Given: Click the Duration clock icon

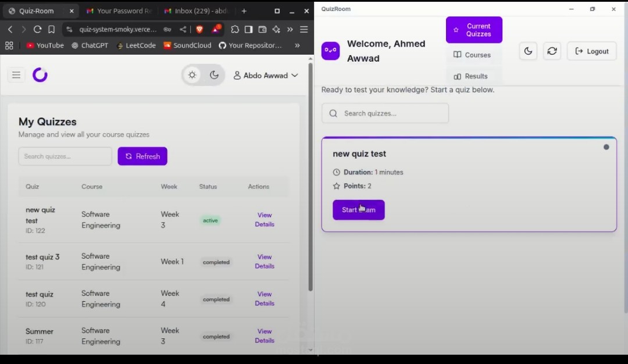Looking at the screenshot, I should coord(337,172).
